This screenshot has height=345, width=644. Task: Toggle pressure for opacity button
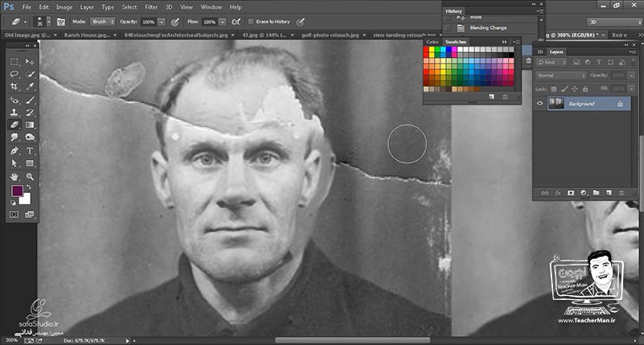point(175,22)
